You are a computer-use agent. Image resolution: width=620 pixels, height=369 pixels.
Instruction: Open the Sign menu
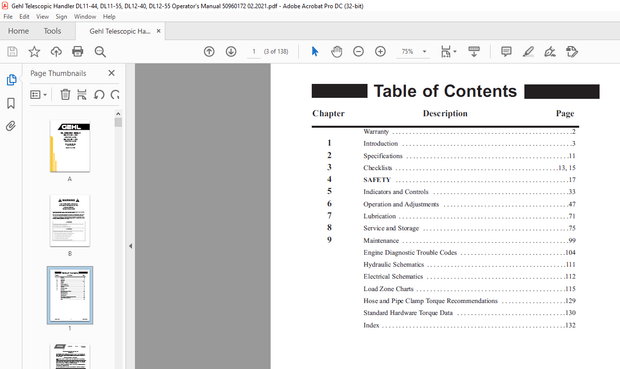click(x=61, y=17)
